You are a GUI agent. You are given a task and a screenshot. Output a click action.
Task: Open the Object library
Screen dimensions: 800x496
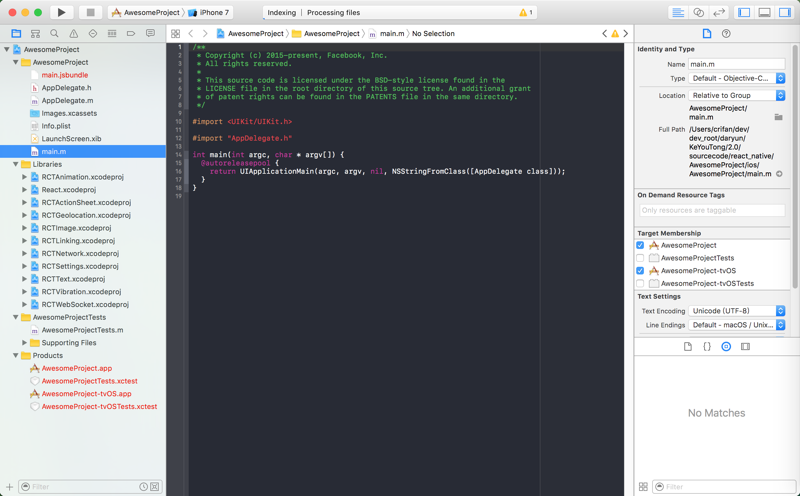726,346
